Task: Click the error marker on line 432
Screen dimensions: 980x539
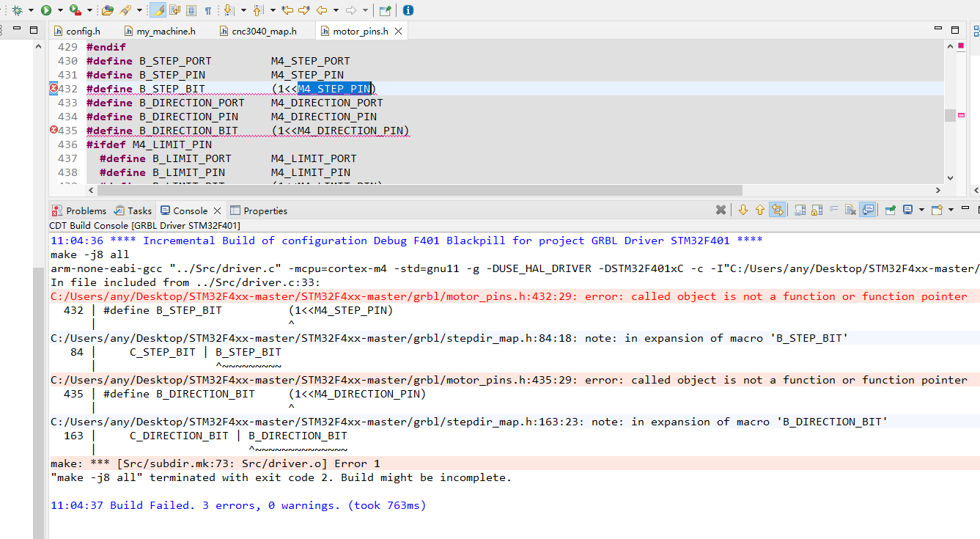Action: point(54,89)
